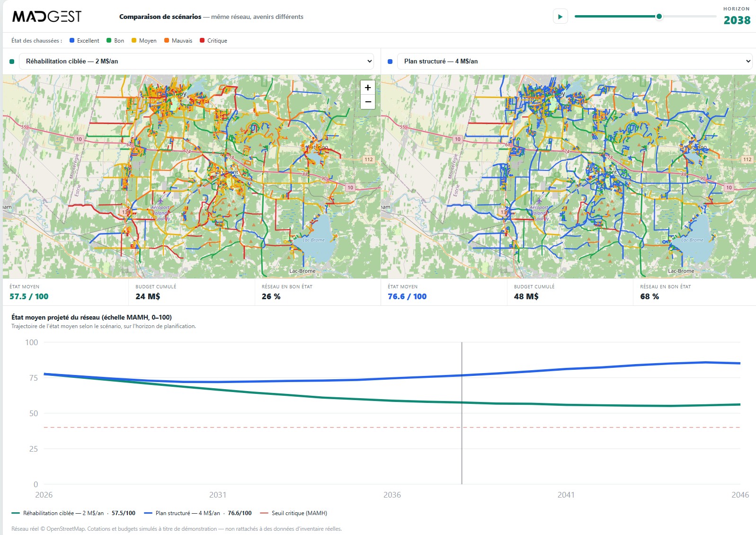Start the horizon animation with the play button

[560, 17]
